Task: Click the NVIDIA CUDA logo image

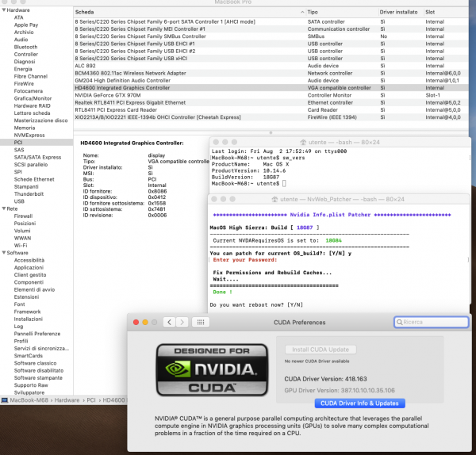Action: (x=212, y=369)
